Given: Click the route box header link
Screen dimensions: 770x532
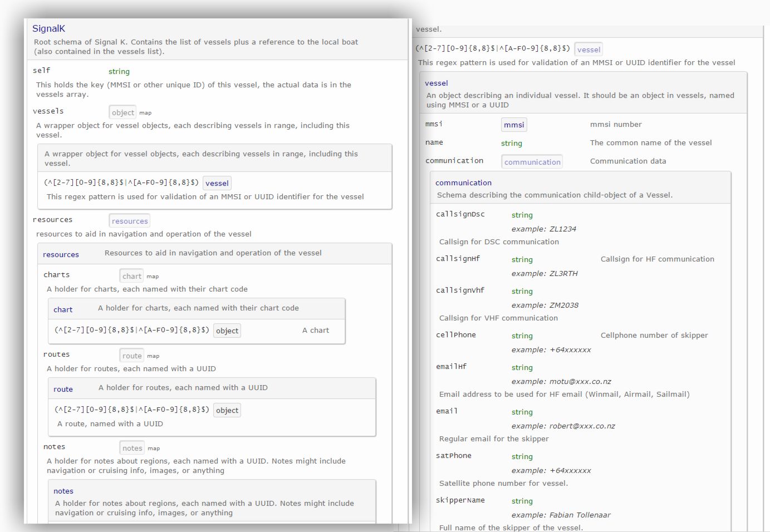Looking at the screenshot, I should [63, 389].
